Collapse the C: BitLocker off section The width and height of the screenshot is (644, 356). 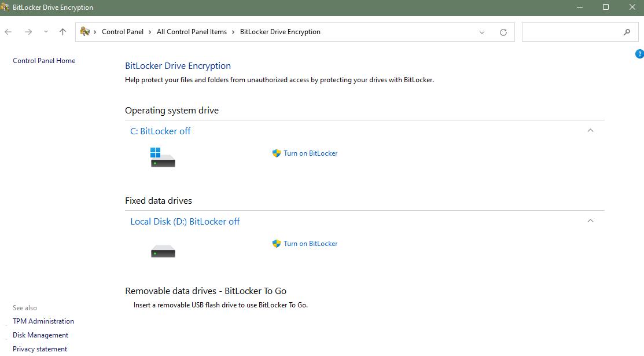590,131
